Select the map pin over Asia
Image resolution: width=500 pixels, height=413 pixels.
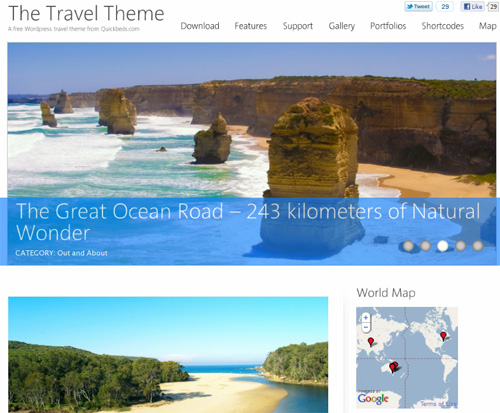(x=371, y=342)
